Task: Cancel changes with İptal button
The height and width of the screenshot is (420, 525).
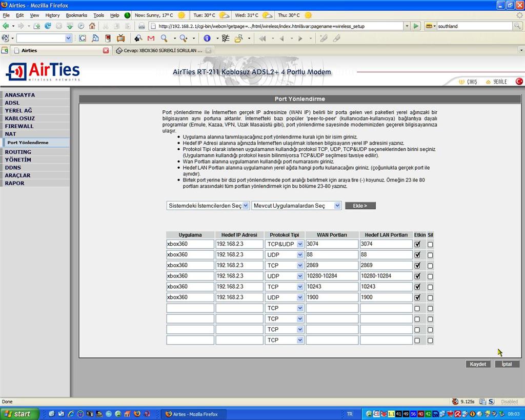Action: [507, 364]
